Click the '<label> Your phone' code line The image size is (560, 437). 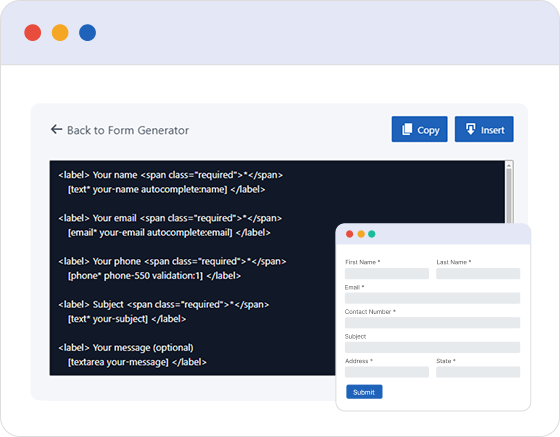coord(172,261)
